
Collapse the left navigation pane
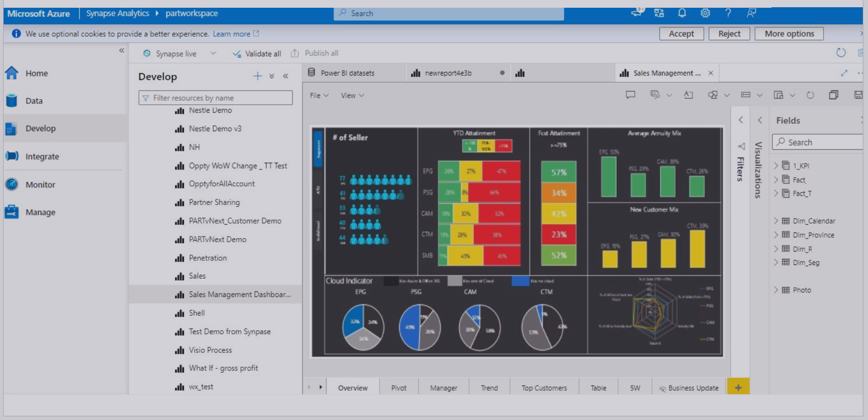click(x=122, y=50)
